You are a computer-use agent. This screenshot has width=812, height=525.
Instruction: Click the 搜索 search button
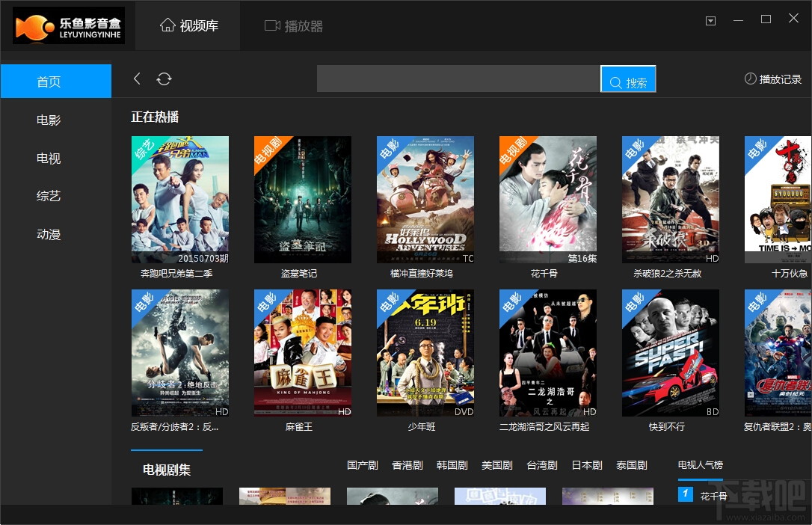click(x=628, y=79)
